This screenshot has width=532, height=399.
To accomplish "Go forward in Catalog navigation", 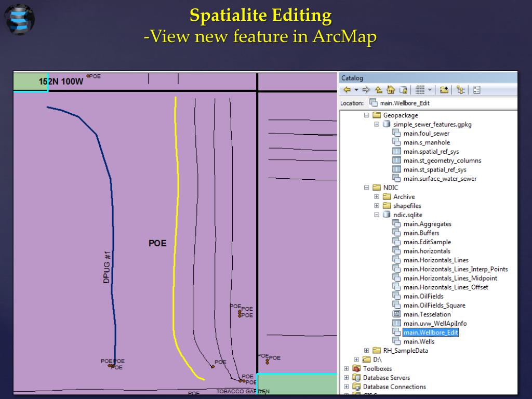I will [366, 90].
